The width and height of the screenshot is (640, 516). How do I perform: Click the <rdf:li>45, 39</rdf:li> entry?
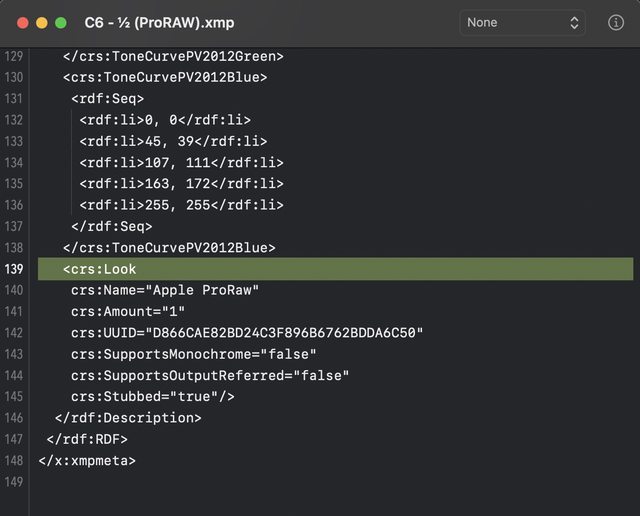click(173, 141)
